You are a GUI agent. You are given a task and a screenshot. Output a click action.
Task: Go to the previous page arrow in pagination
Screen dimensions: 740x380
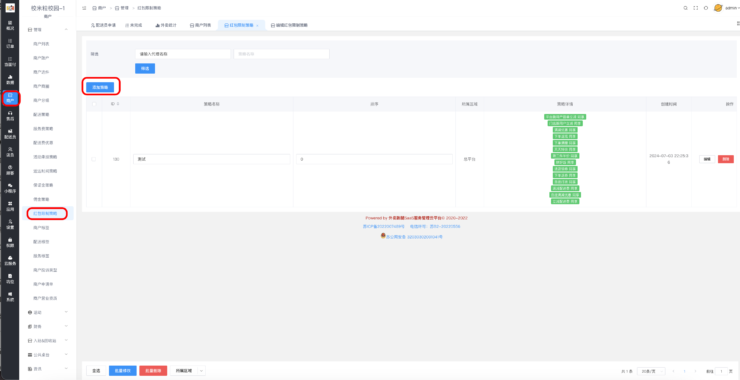[673, 371]
